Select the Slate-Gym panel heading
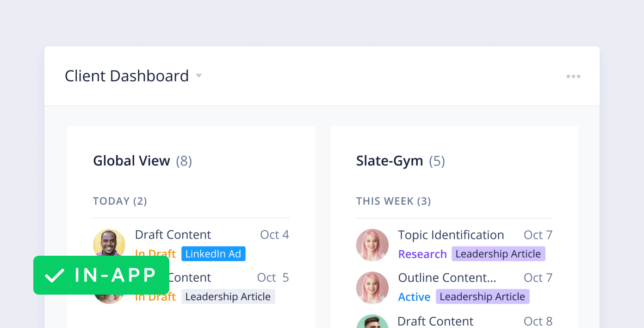644x328 pixels. click(x=390, y=161)
